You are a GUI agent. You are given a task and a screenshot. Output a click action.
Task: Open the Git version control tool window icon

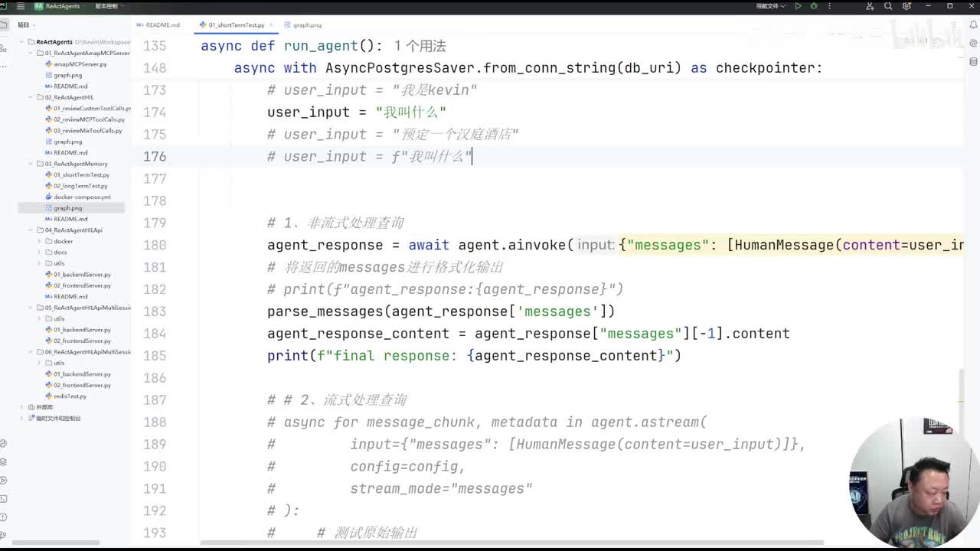tap(4, 536)
